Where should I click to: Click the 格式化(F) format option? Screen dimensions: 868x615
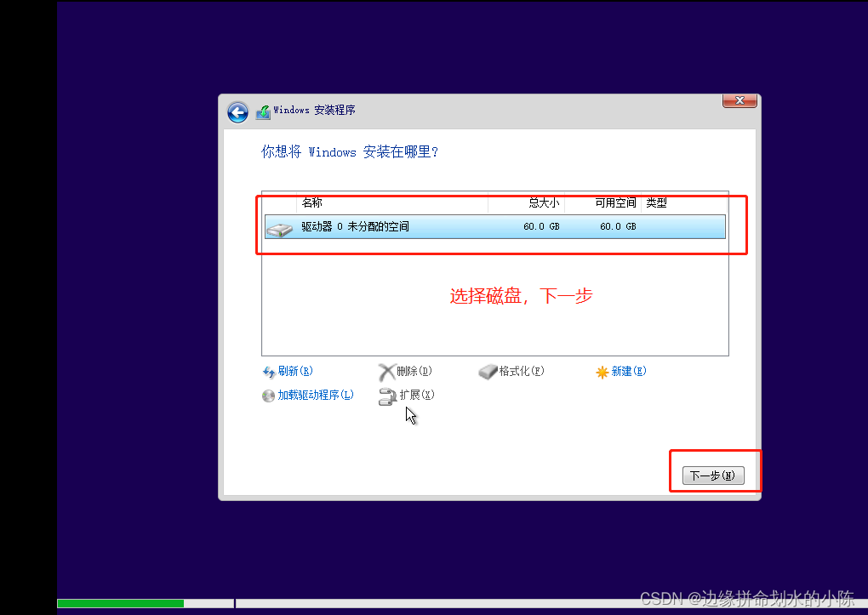coord(522,371)
